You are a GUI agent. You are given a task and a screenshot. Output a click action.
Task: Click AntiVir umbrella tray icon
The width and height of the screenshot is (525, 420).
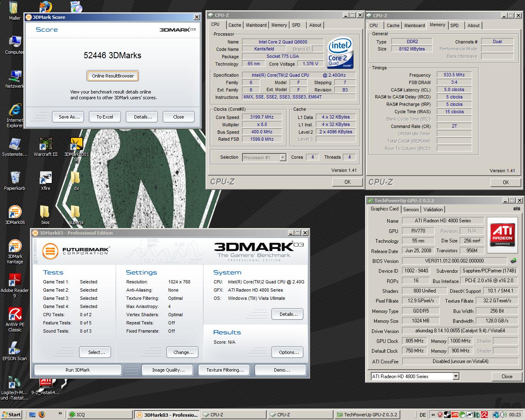(x=484, y=415)
